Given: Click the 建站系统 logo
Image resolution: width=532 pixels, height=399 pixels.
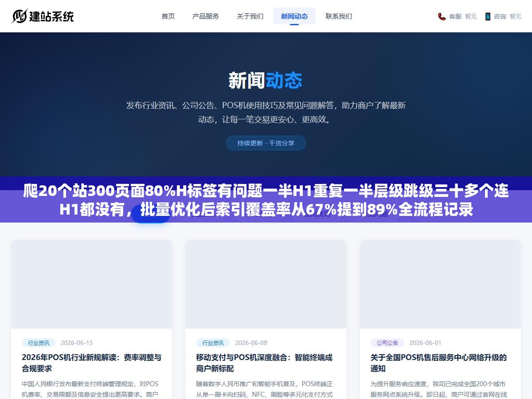Looking at the screenshot, I should click(43, 16).
